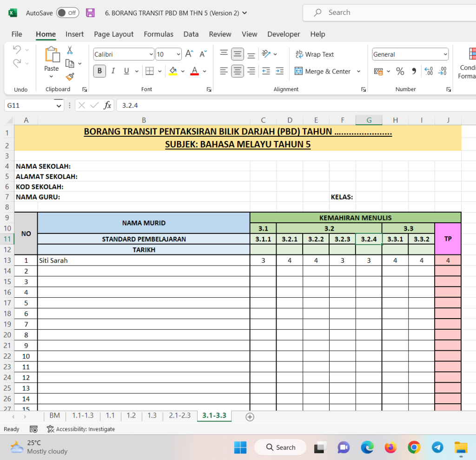
Task: Save the workbook via the Save icon
Action: coord(90,13)
